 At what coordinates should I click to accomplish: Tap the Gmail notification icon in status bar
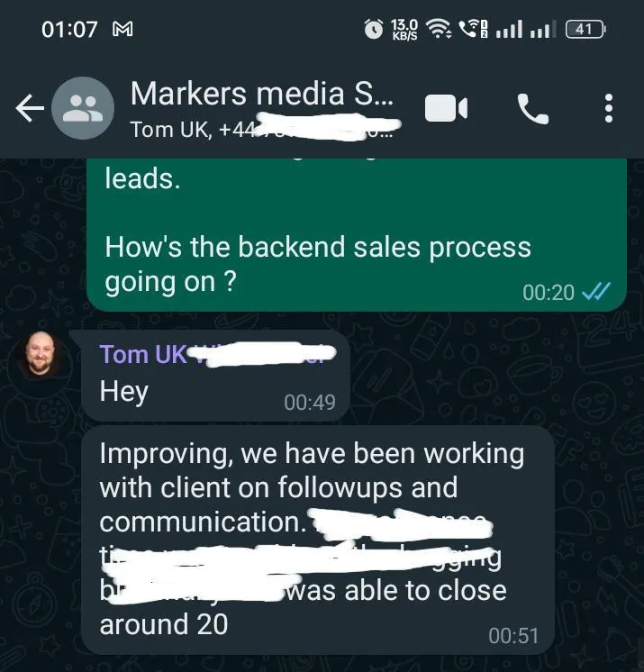pos(122,29)
